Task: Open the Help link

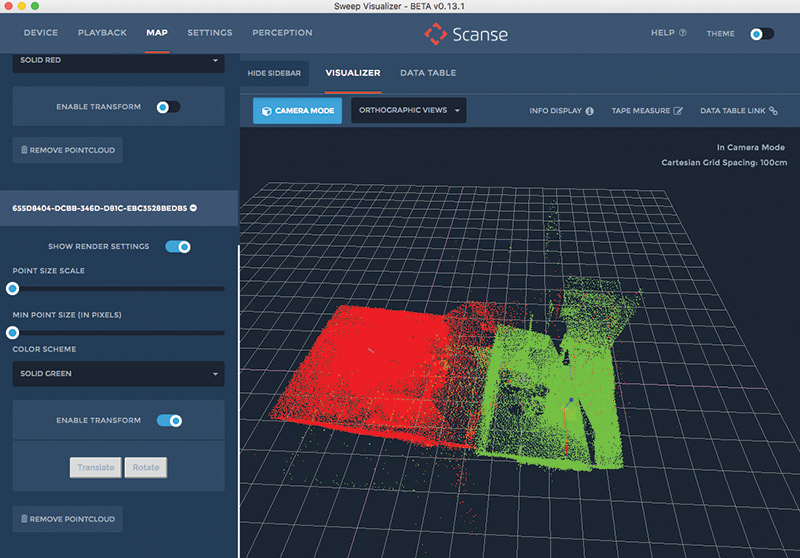Action: tap(668, 33)
